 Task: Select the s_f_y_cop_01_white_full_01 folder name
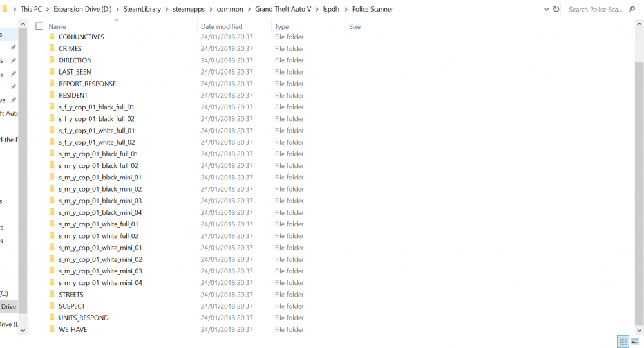[x=97, y=131]
